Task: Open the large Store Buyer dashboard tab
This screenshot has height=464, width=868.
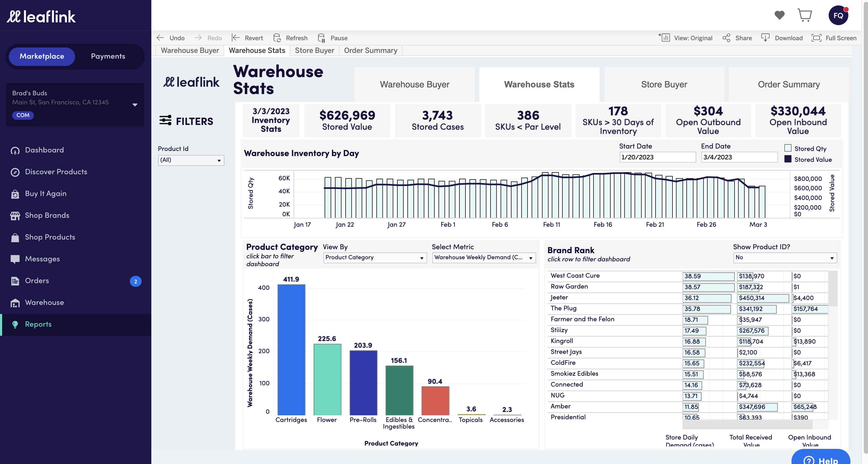Action: tap(664, 84)
